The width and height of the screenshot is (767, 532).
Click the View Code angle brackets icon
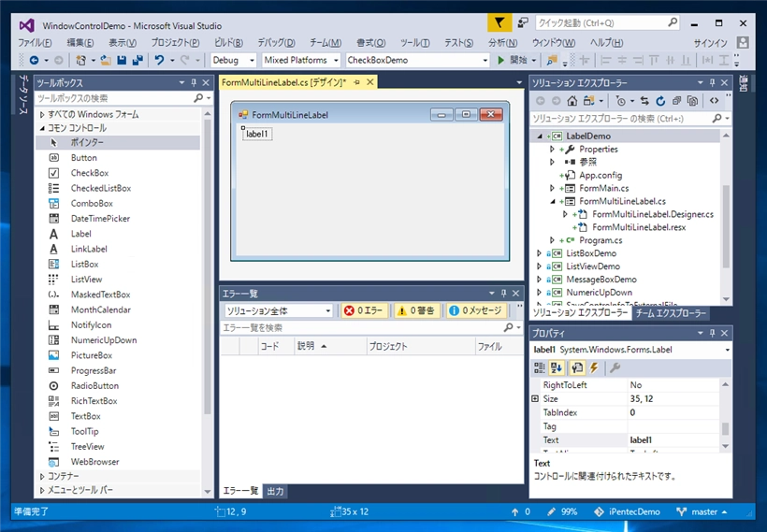coord(715,101)
